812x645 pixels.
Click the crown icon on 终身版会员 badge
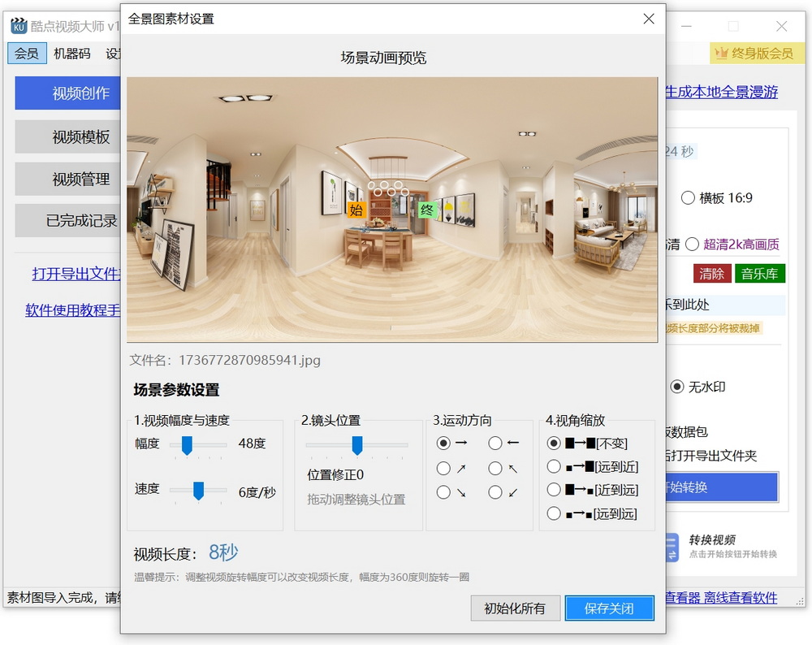tap(721, 53)
